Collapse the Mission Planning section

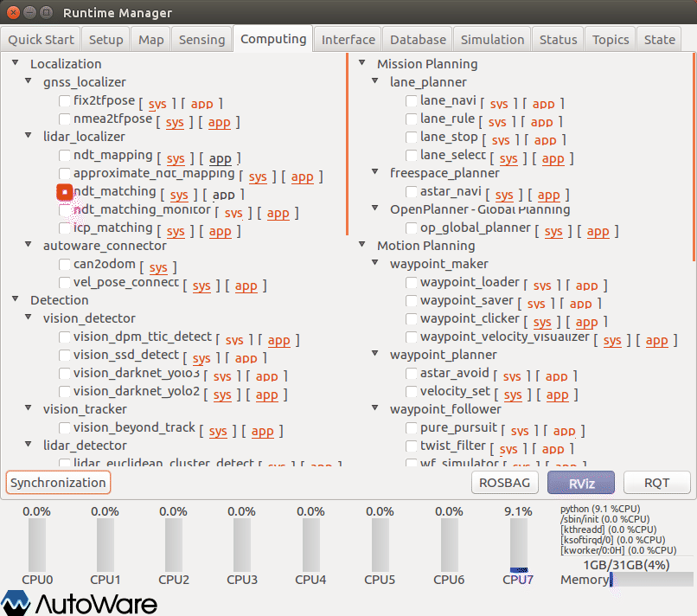pyautogui.click(x=364, y=64)
